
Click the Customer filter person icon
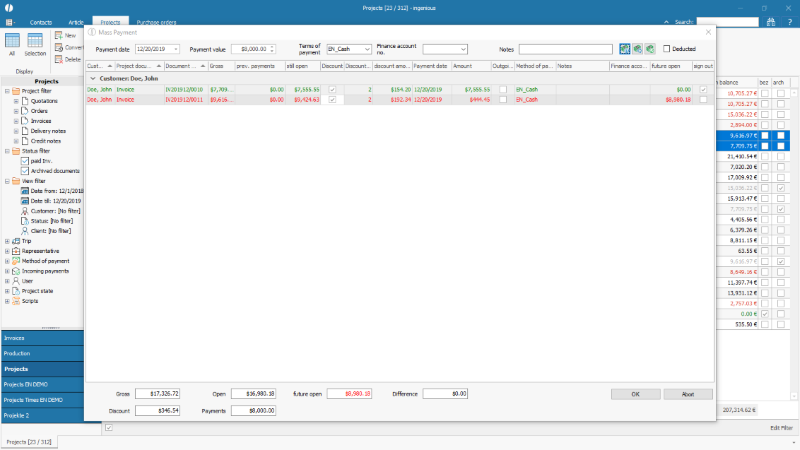pos(24,211)
